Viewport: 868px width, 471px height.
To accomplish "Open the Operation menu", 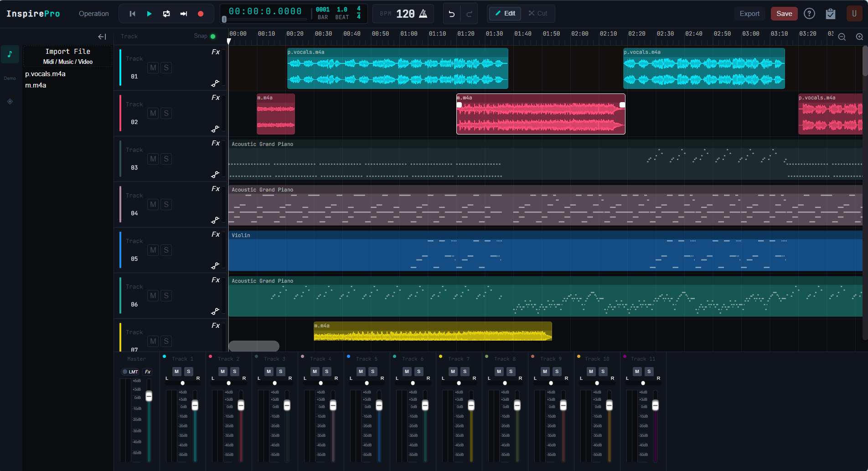I will point(94,14).
